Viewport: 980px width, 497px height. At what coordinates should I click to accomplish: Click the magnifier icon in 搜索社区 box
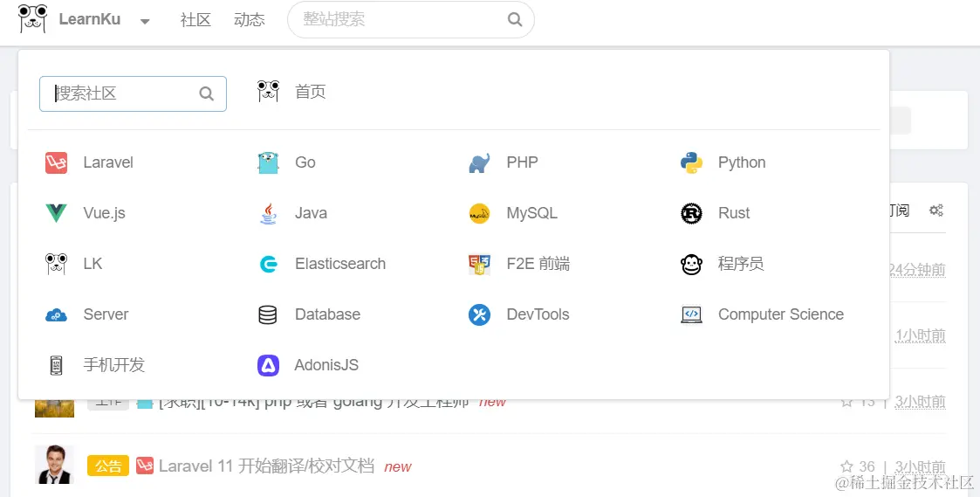pos(206,93)
